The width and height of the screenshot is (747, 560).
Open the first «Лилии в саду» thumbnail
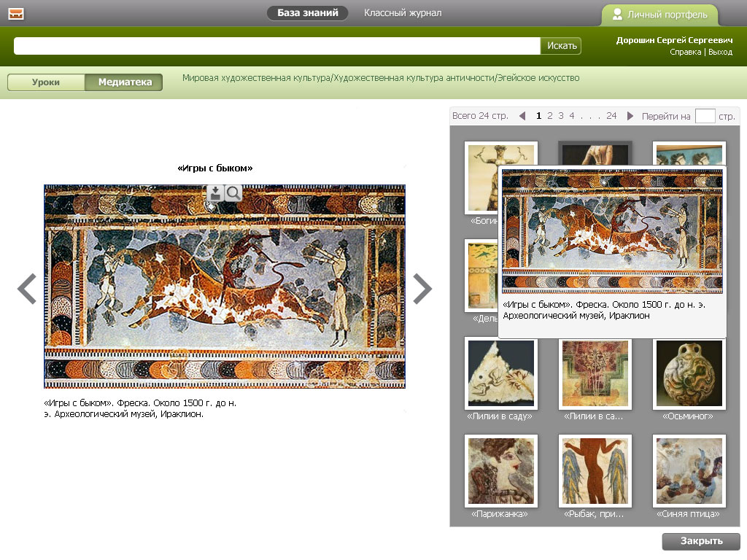tap(501, 373)
